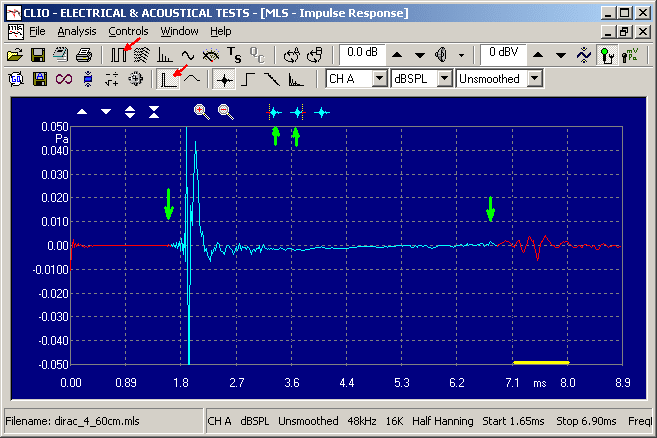Viewport: 657px width, 438px height.
Task: Zoom out with the minus magnifier
Action: [226, 112]
